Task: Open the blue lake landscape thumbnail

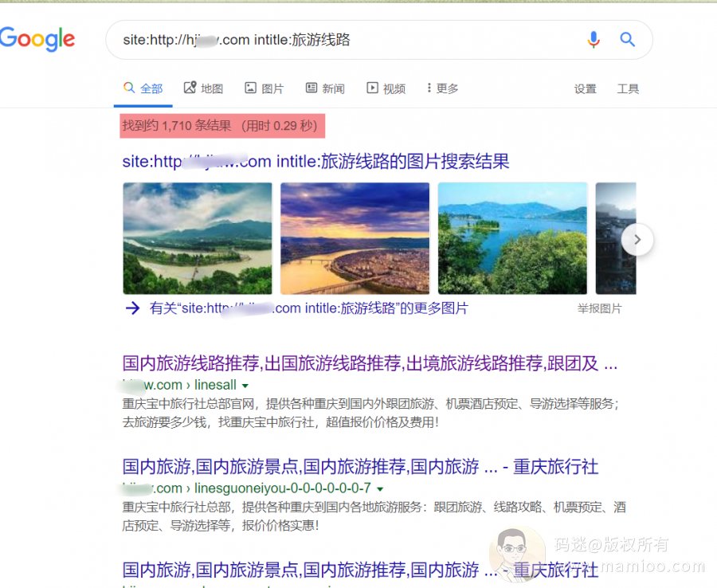Action: click(x=512, y=238)
